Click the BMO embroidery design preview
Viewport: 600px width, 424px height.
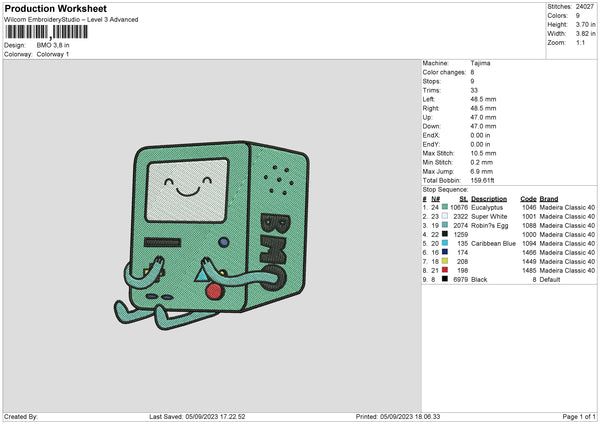click(211, 234)
